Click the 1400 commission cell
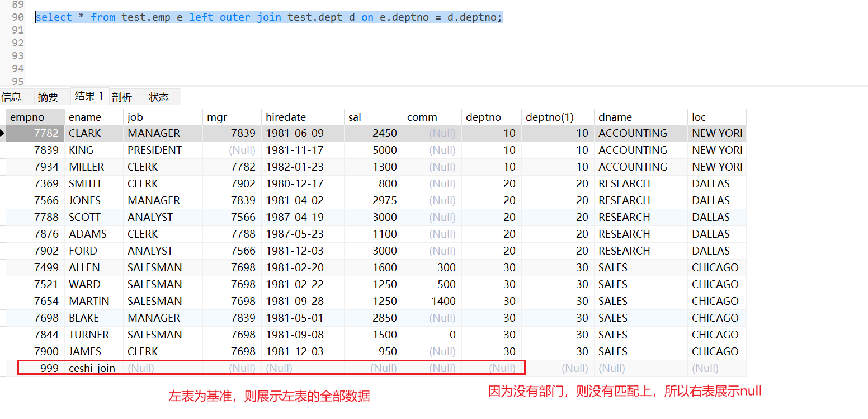Screen dimensions: 868x419 (443, 301)
